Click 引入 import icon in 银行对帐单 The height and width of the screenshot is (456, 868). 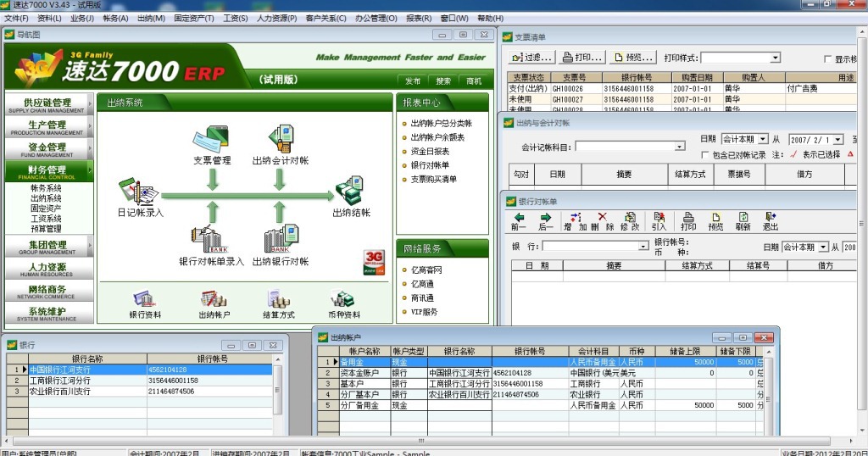tap(659, 221)
